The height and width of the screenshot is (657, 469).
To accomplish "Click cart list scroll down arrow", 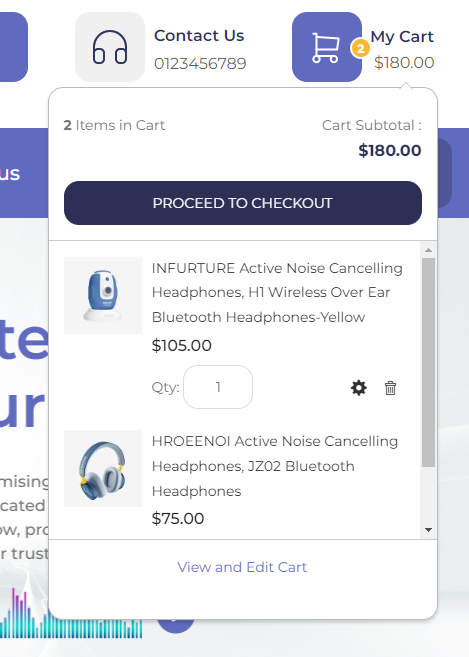I will pyautogui.click(x=428, y=530).
